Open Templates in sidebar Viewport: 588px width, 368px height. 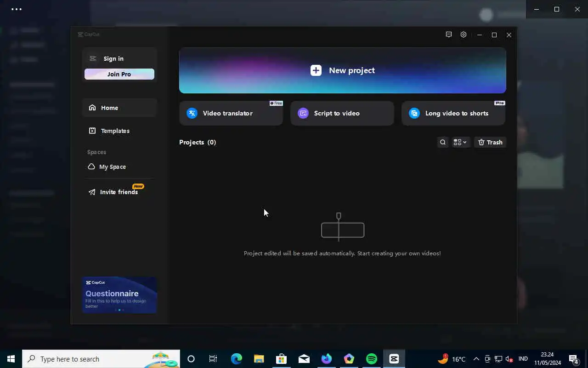pos(119,131)
